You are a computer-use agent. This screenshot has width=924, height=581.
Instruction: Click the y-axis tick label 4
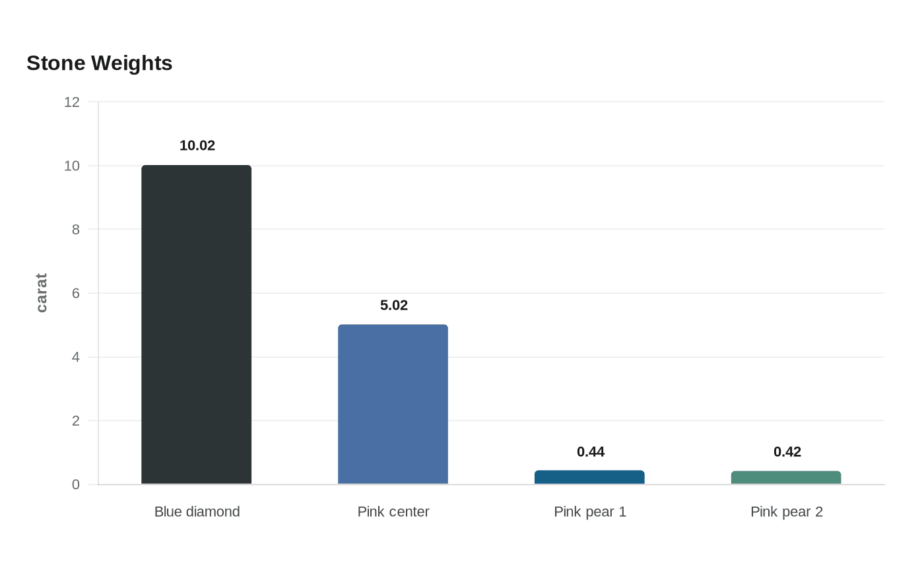76,357
